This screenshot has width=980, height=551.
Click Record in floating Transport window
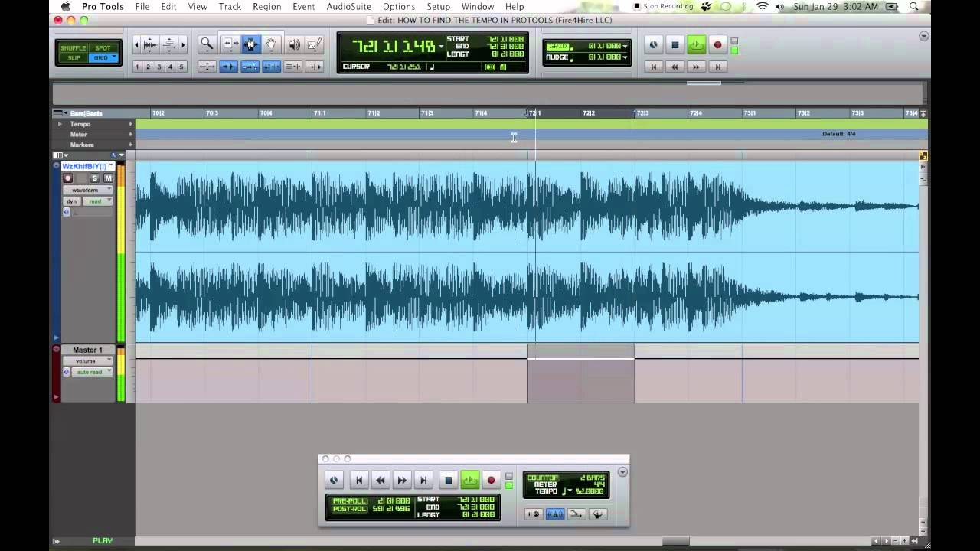click(492, 480)
